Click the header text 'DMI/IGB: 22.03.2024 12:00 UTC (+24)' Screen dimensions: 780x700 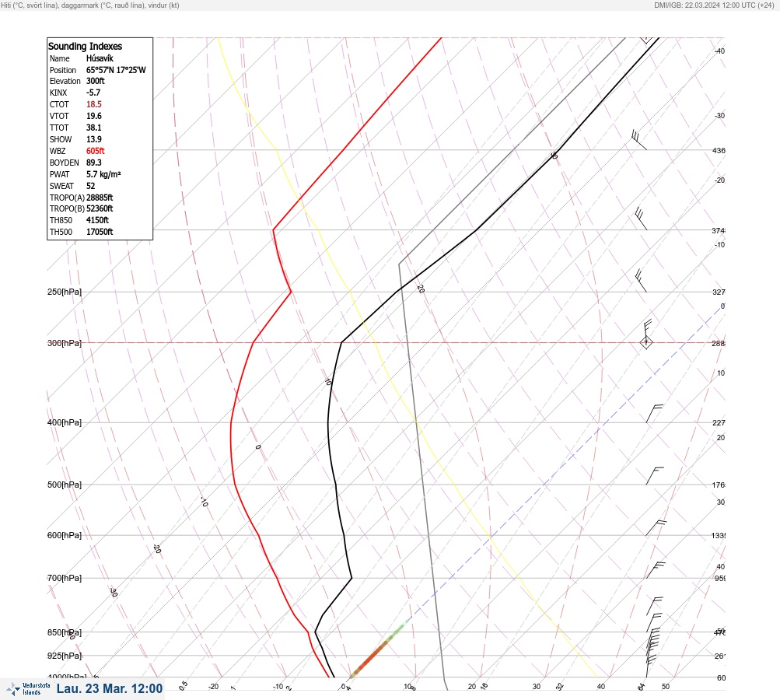[714, 5]
